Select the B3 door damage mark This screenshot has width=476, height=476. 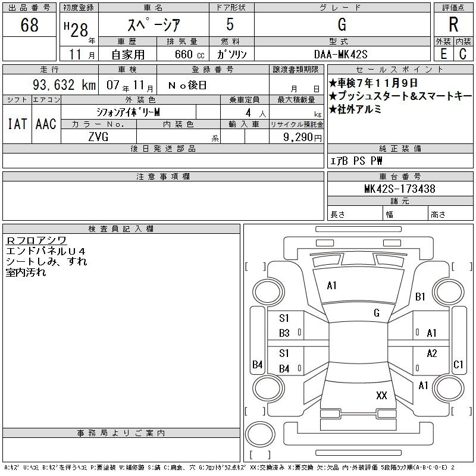click(x=284, y=333)
